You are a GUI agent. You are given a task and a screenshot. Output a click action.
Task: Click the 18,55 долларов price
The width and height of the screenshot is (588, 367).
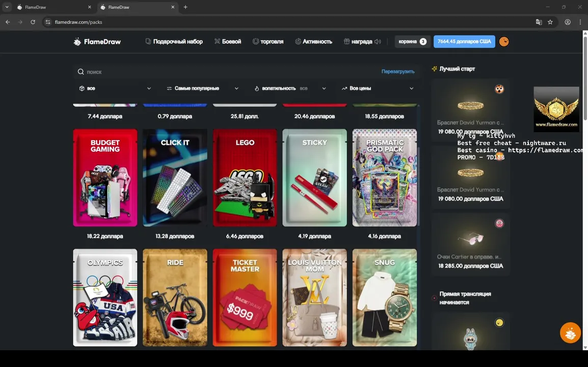[x=384, y=116]
